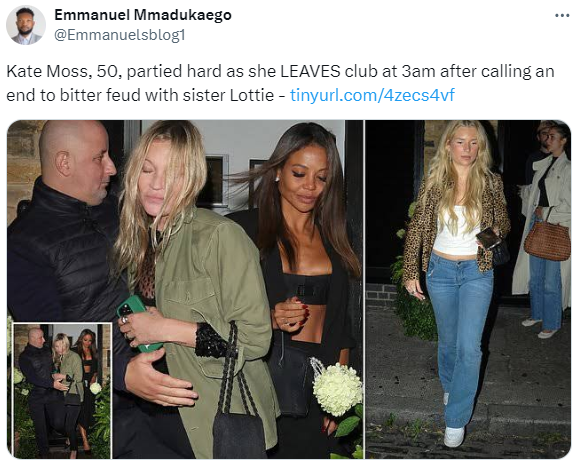This screenshot has width=579, height=464.
Task: Follow the tinyurl.com/4zecs4vf link
Action: [372, 95]
